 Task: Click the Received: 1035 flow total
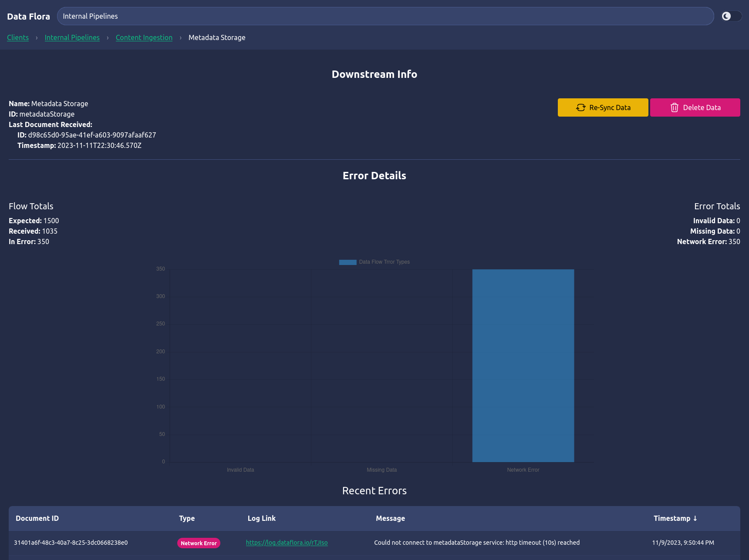pos(33,231)
